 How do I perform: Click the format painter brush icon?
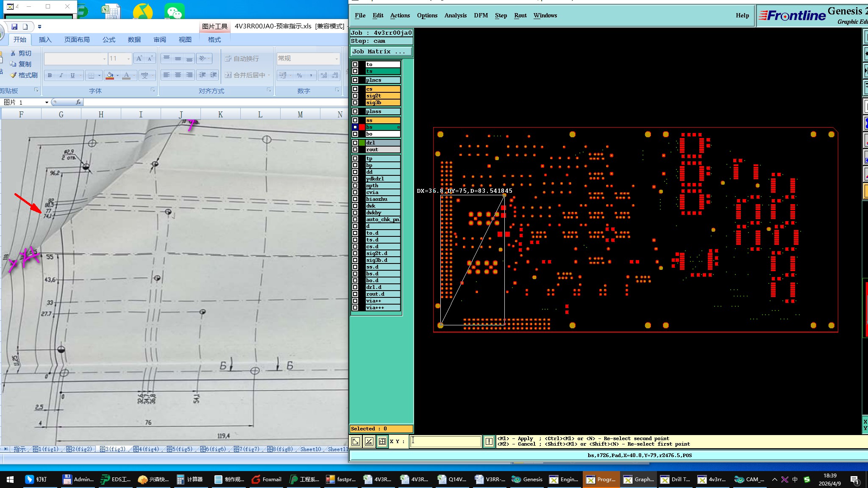click(14, 75)
